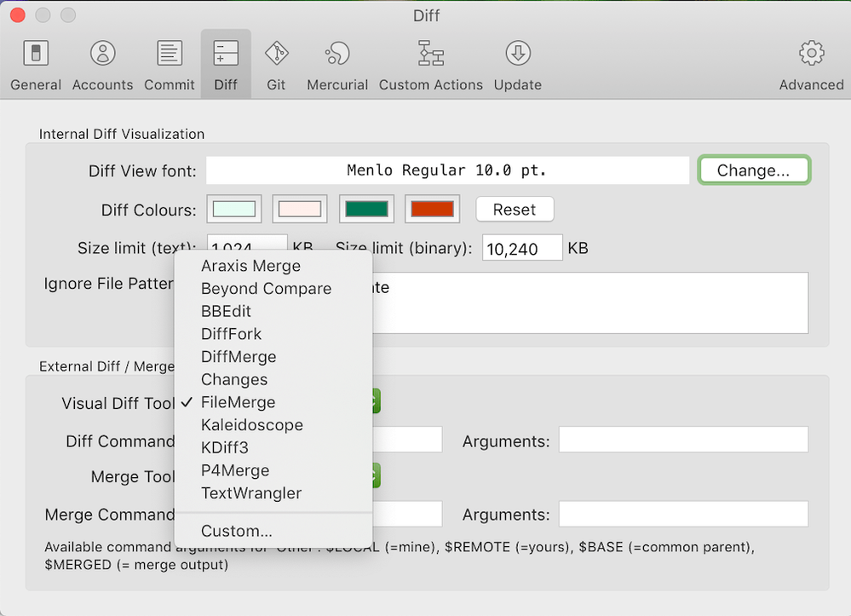Click the Merge Command Arguments field
851x616 pixels.
coord(683,514)
